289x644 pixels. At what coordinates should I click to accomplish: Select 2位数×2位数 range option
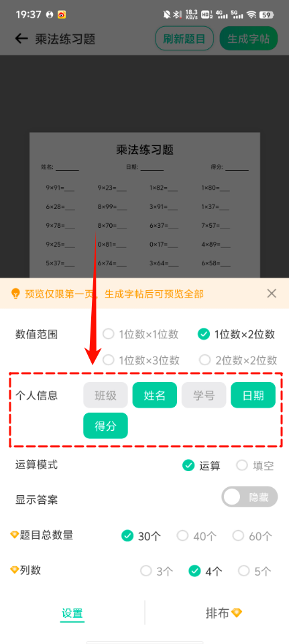237,360
